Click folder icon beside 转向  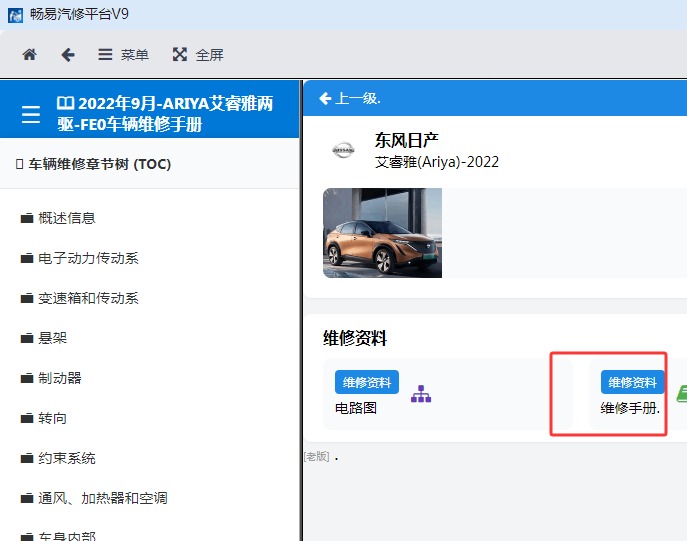coord(27,418)
